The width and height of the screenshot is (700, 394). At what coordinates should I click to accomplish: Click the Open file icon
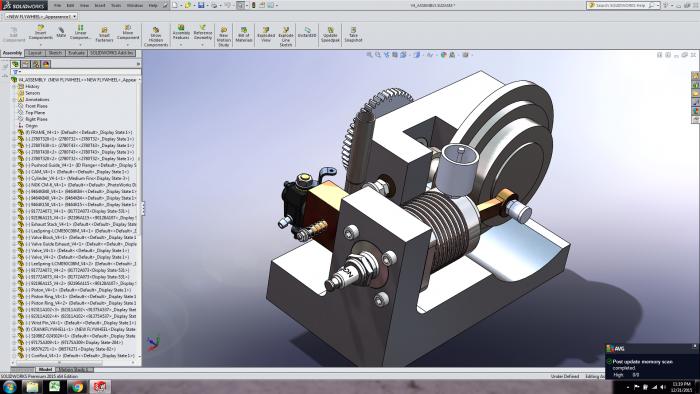coord(188,5)
